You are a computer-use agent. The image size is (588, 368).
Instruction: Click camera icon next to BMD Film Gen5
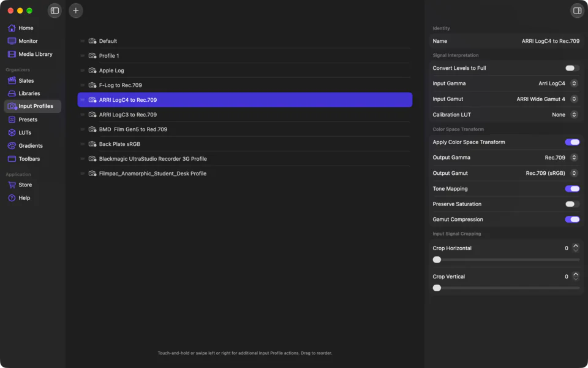pyautogui.click(x=92, y=129)
